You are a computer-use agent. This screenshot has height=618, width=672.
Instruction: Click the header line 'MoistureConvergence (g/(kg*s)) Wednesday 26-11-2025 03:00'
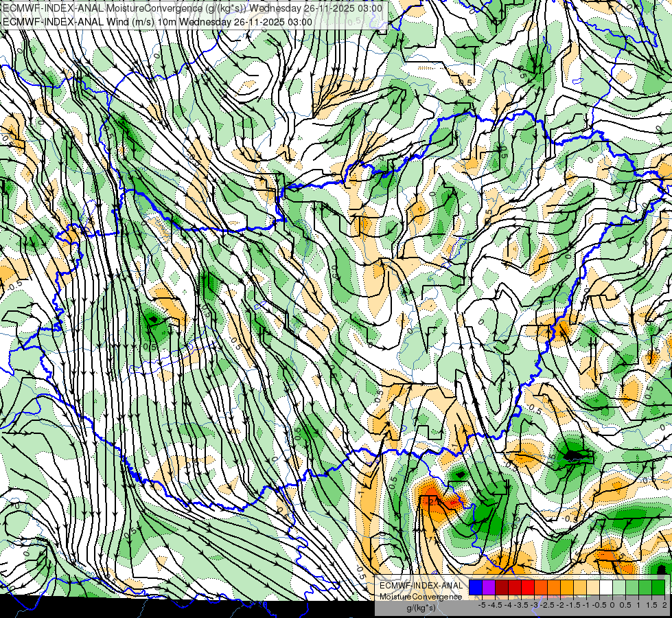point(244,8)
